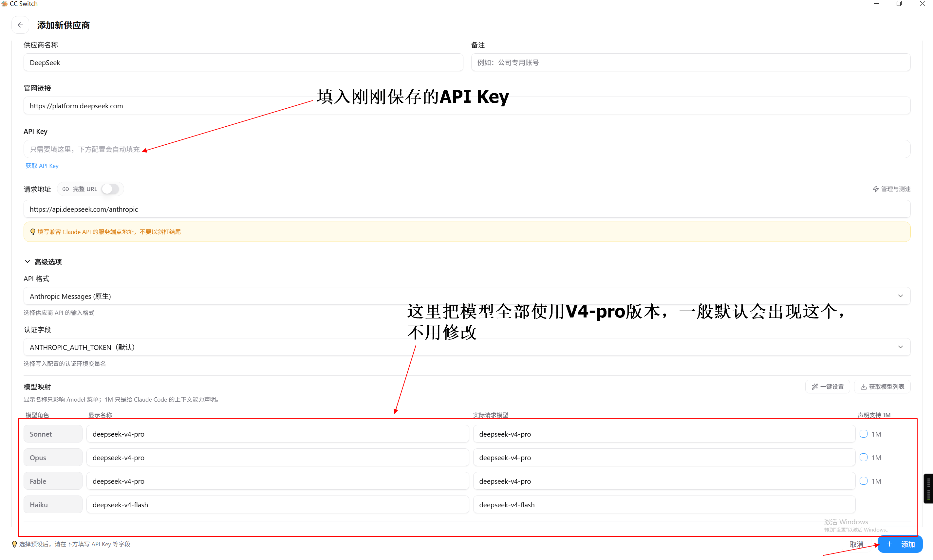Open the 认证字段 dropdown

[467, 347]
